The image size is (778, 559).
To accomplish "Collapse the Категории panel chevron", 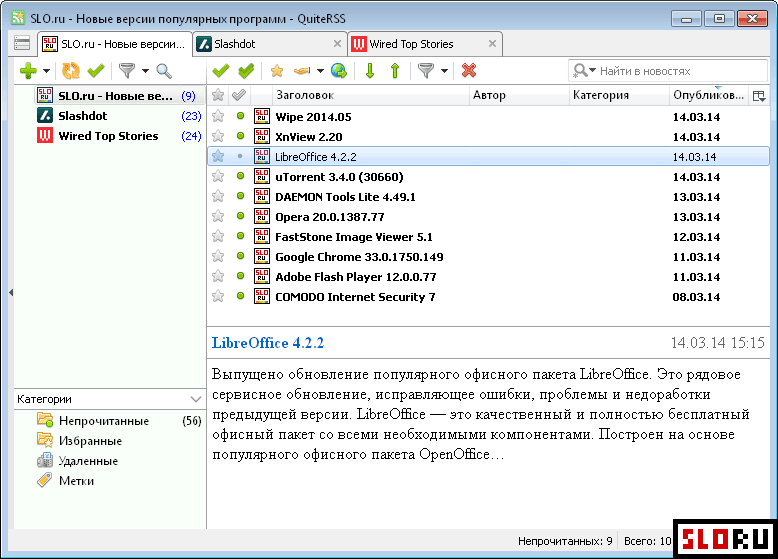I will click(195, 399).
